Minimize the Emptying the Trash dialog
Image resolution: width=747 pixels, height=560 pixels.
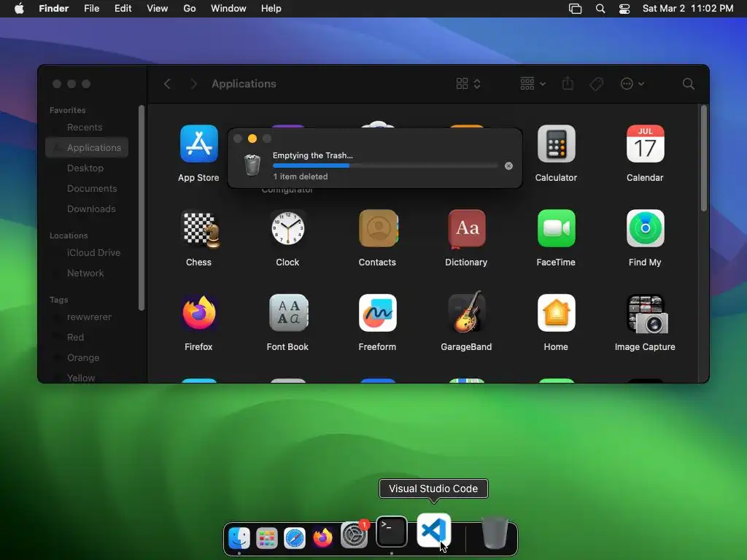[252, 139]
